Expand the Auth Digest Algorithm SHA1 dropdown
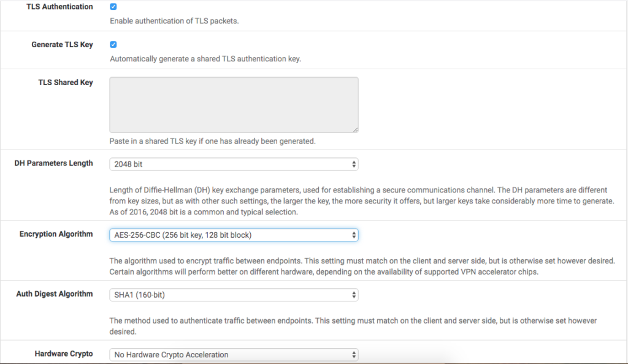 pyautogui.click(x=234, y=295)
